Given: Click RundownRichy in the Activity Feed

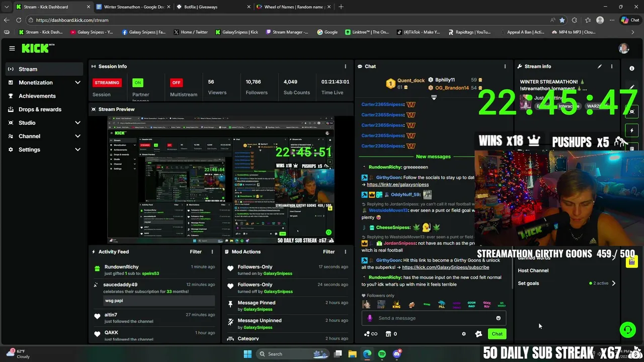Looking at the screenshot, I should pyautogui.click(x=121, y=267).
